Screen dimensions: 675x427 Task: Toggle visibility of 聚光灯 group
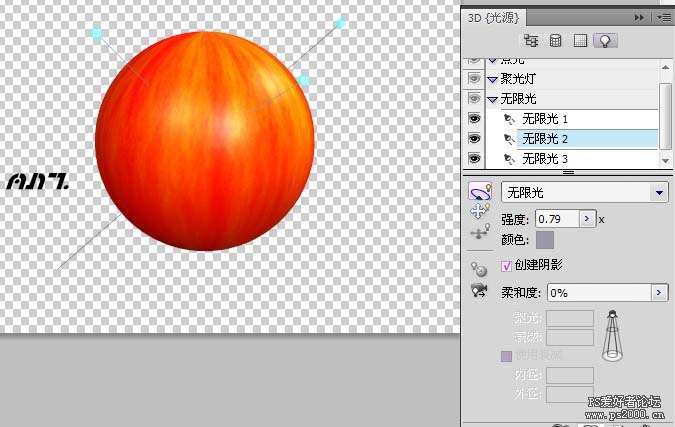474,78
